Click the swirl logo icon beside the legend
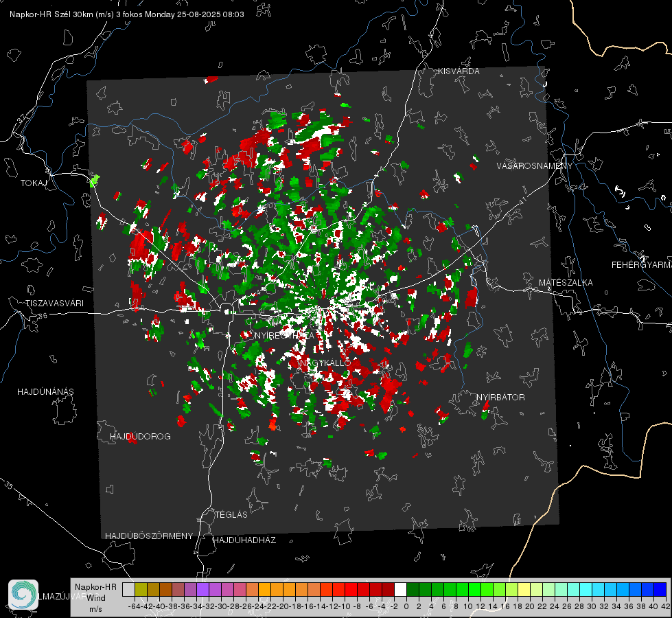Image resolution: width=672 pixels, height=618 pixels. click(x=23, y=595)
